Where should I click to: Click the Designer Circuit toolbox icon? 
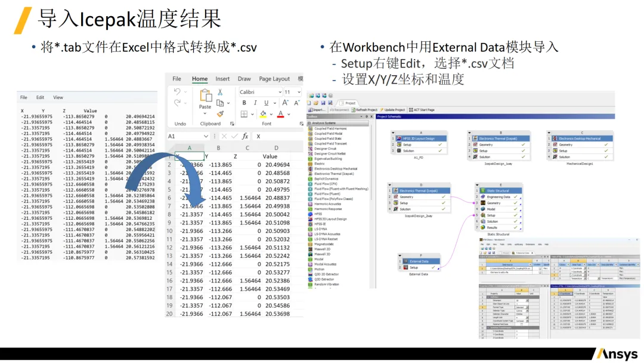coord(311,149)
